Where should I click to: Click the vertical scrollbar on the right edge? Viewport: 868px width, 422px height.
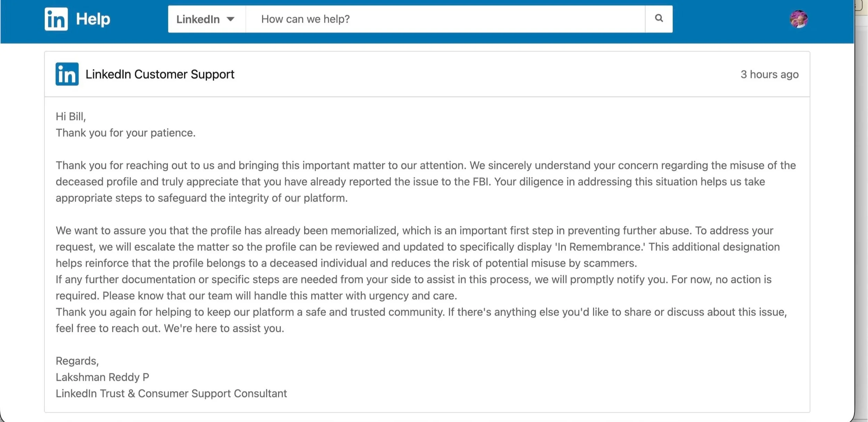click(x=861, y=222)
